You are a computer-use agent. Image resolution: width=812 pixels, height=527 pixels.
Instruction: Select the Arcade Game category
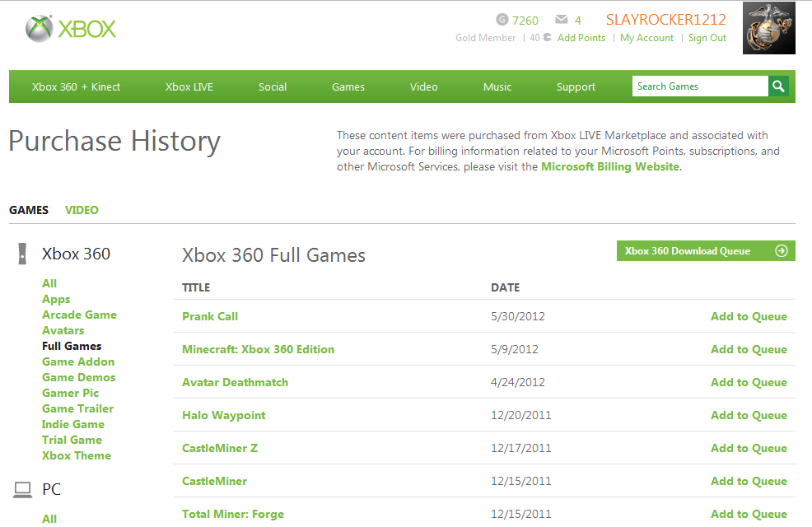tap(79, 315)
